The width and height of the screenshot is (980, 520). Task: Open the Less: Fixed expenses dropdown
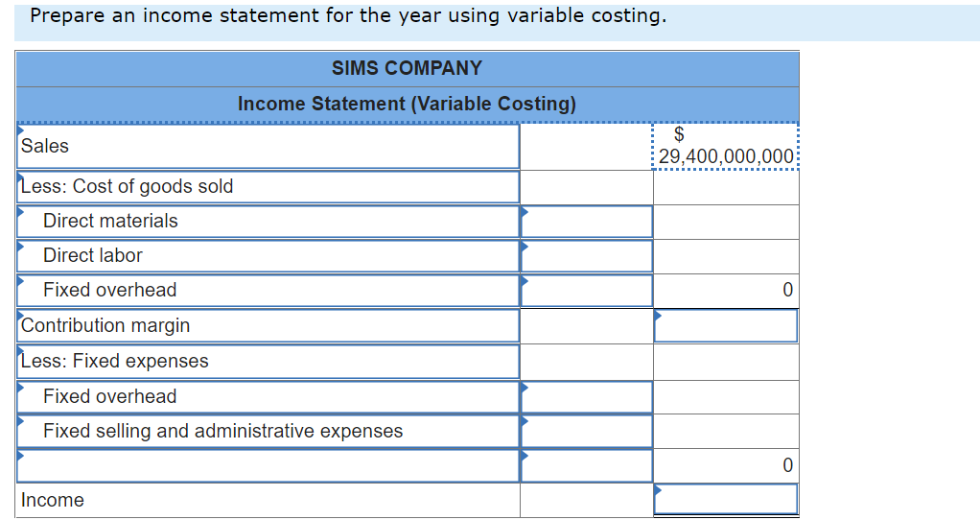(268, 362)
